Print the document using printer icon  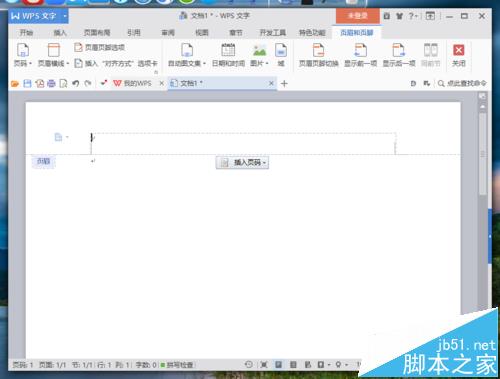51,83
